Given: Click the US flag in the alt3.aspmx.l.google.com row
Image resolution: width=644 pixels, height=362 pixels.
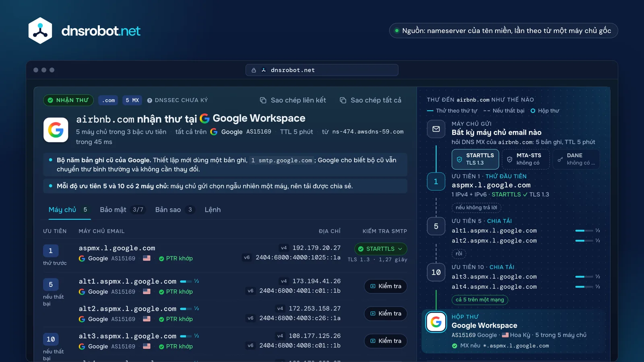Looking at the screenshot, I should click(147, 346).
